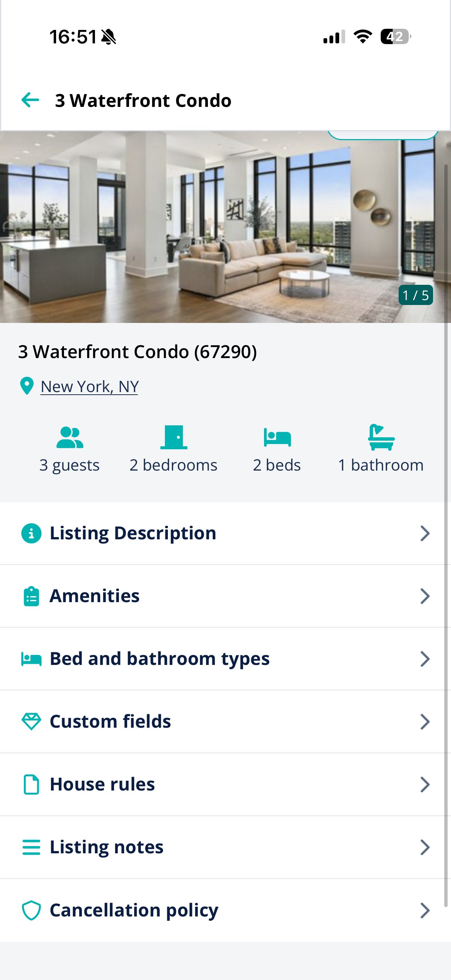This screenshot has height=980, width=451.
Task: Click the Amenities clipboard icon
Action: tap(31, 596)
